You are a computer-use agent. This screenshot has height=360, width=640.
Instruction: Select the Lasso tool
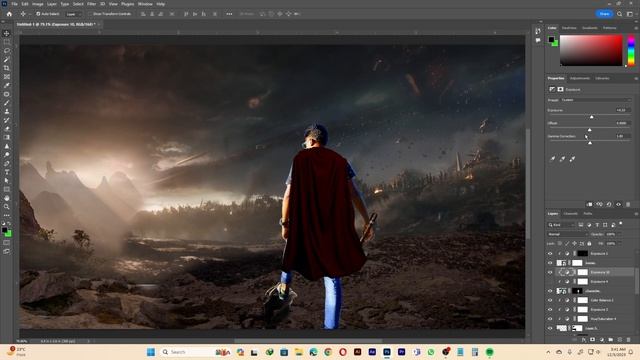pyautogui.click(x=7, y=51)
